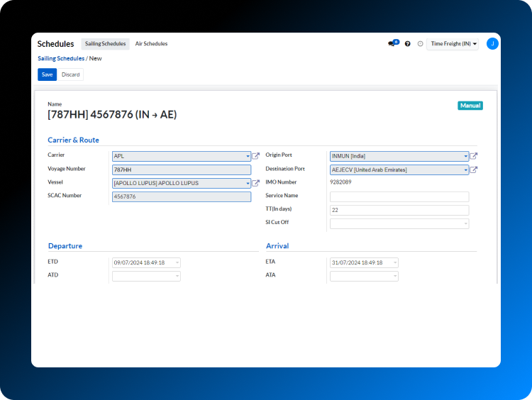
Task: Click the TT(In days) field
Action: click(399, 210)
